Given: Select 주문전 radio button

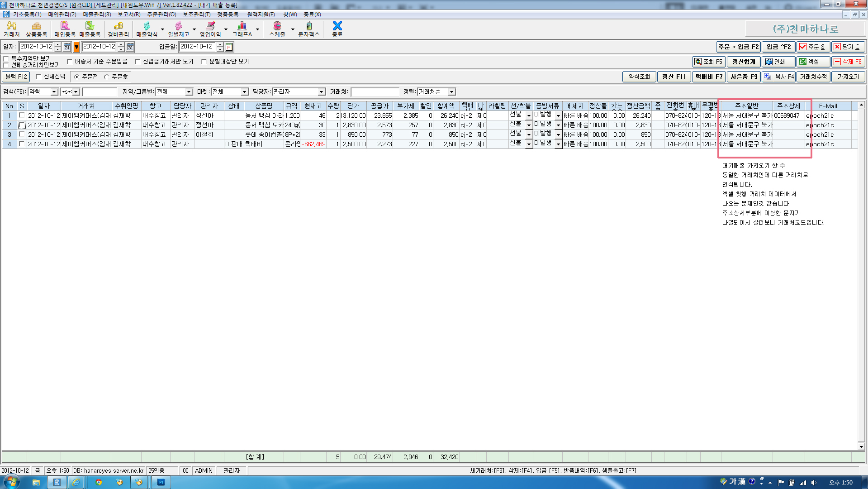Looking at the screenshot, I should click(x=76, y=77).
